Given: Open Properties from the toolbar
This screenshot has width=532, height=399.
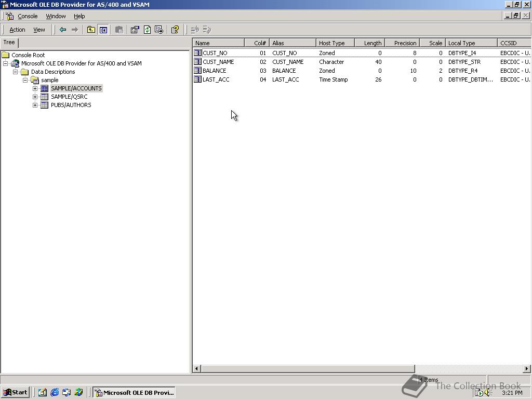Looking at the screenshot, I should 135,30.
